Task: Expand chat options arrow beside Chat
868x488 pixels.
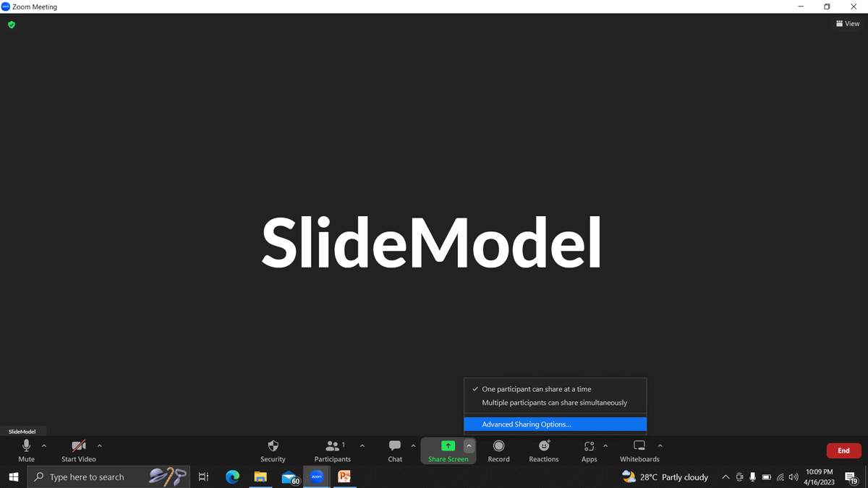Action: (x=414, y=446)
